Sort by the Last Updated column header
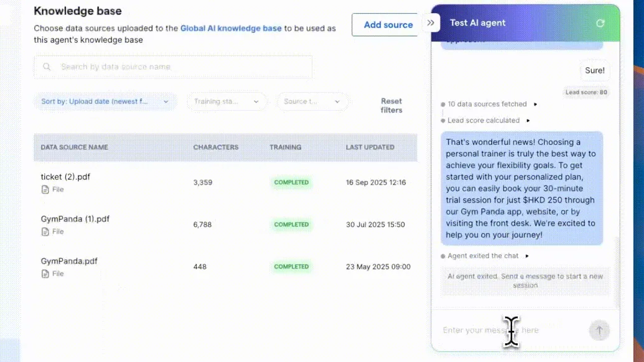644x362 pixels. click(x=370, y=147)
